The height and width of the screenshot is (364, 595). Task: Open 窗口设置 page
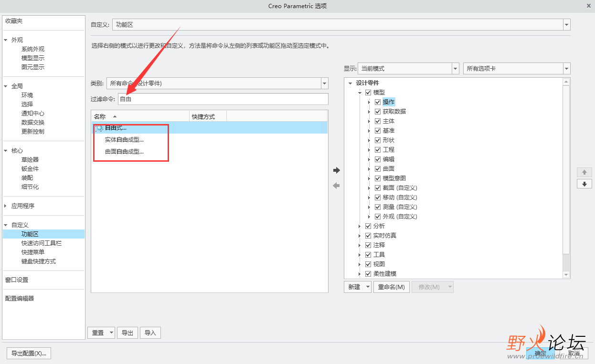coord(17,280)
